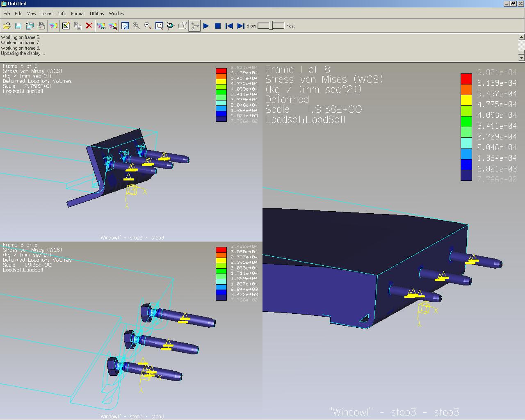Click the message log scroll up arrow
The width and height of the screenshot is (525, 420).
tap(521, 37)
